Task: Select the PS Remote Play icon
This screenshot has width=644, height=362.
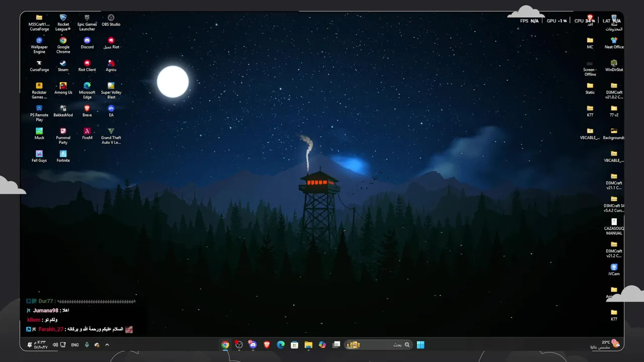Action: pyautogui.click(x=39, y=113)
